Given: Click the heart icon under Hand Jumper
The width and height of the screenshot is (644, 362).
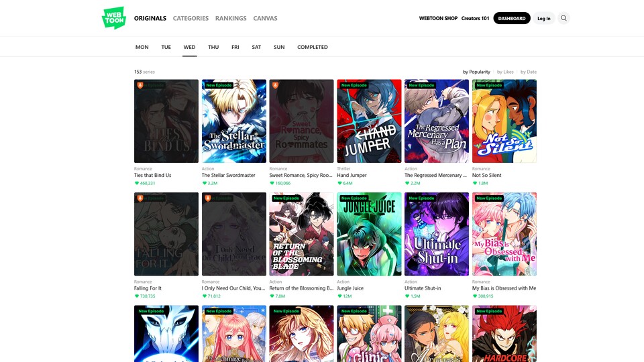Looking at the screenshot, I should pyautogui.click(x=339, y=183).
